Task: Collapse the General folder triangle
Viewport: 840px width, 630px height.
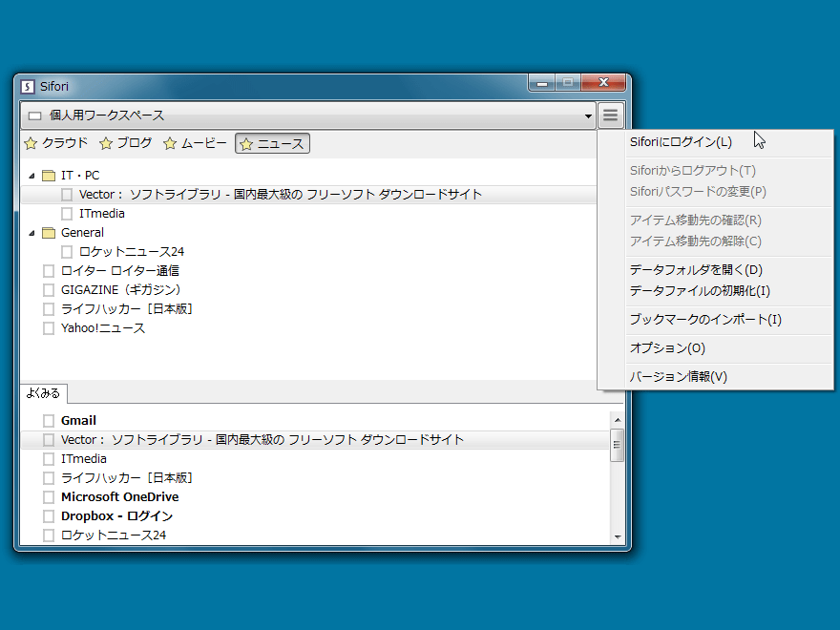Action: pyautogui.click(x=31, y=233)
